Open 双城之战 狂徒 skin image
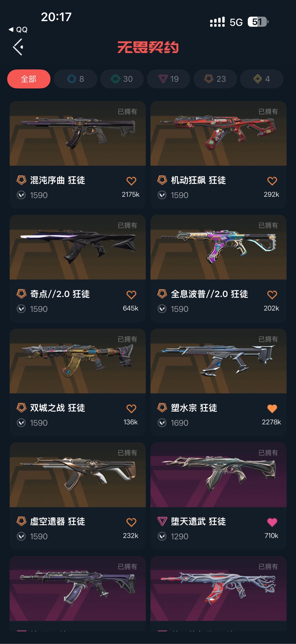Viewport: 296px width, 644px height. pos(78,361)
